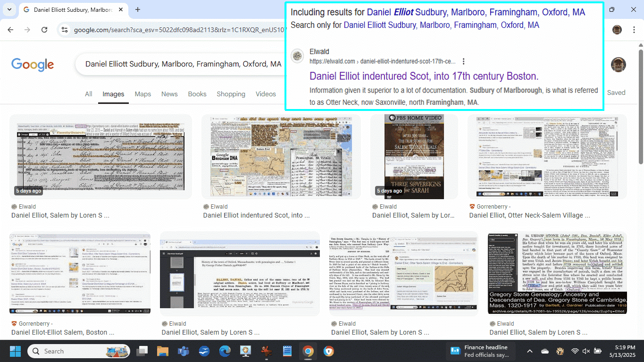This screenshot has width=644, height=362.
Task: Open the News tab
Action: [x=169, y=94]
